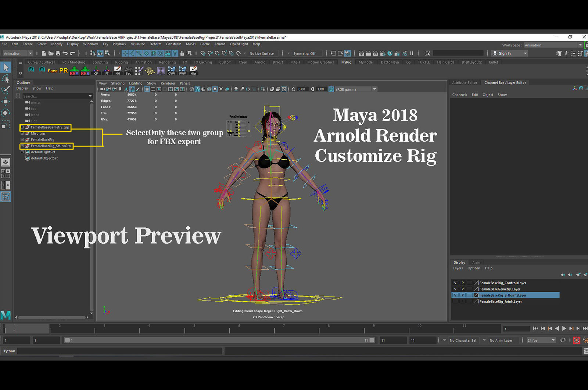Image resolution: width=588 pixels, height=390 pixels.
Task: Open the Animation menu set dropdown
Action: click(18, 53)
